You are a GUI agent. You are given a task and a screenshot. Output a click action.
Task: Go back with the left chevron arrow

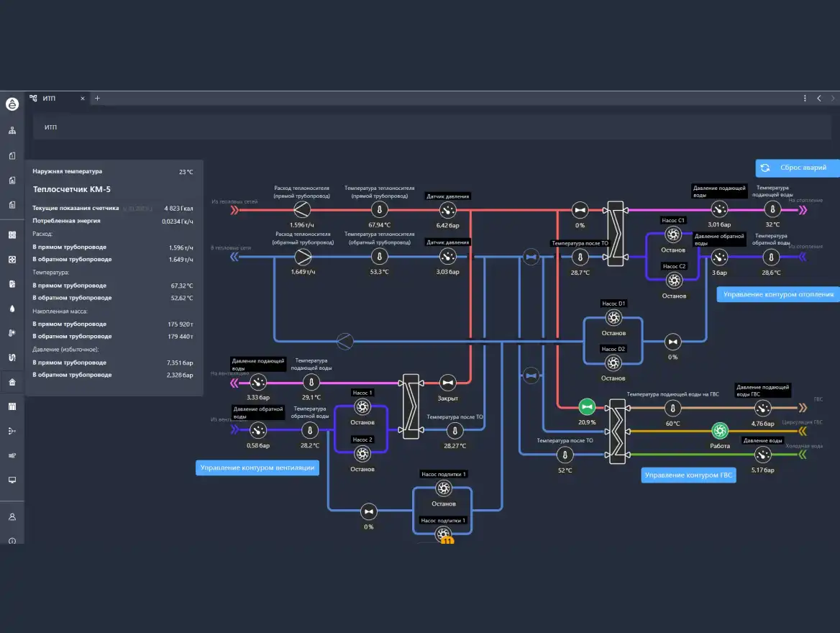click(818, 99)
